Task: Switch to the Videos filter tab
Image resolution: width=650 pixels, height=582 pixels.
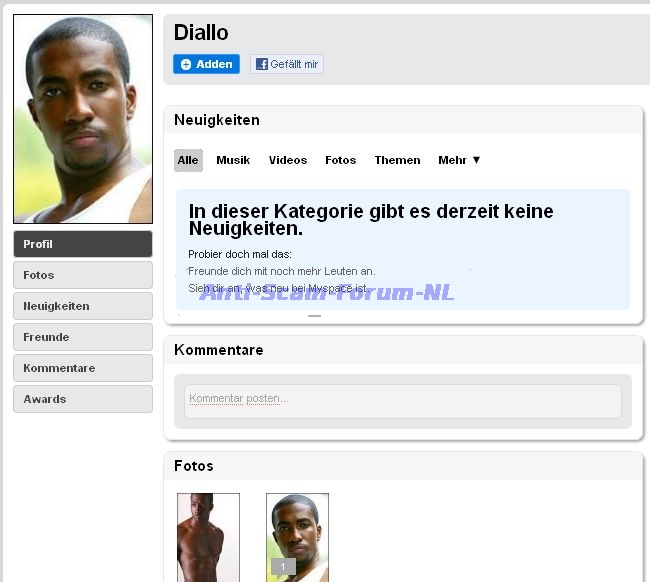Action: (288, 160)
